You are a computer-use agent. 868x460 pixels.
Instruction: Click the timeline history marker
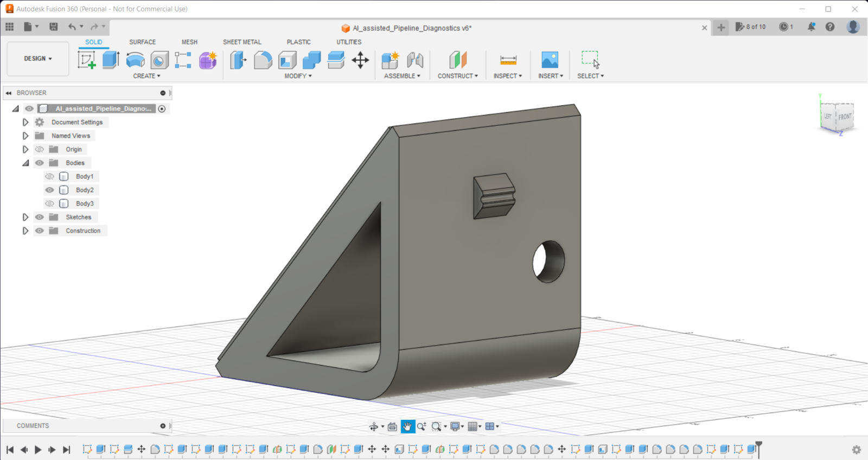pos(758,446)
